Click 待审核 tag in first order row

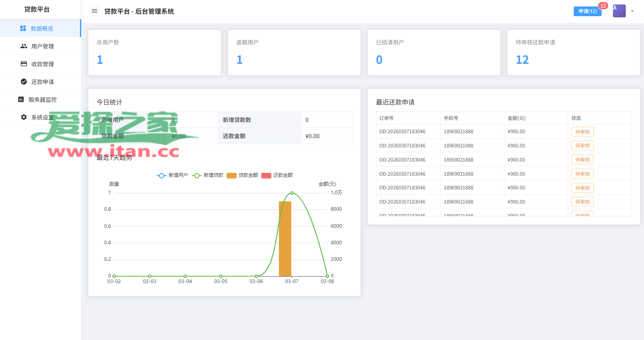[x=582, y=132]
